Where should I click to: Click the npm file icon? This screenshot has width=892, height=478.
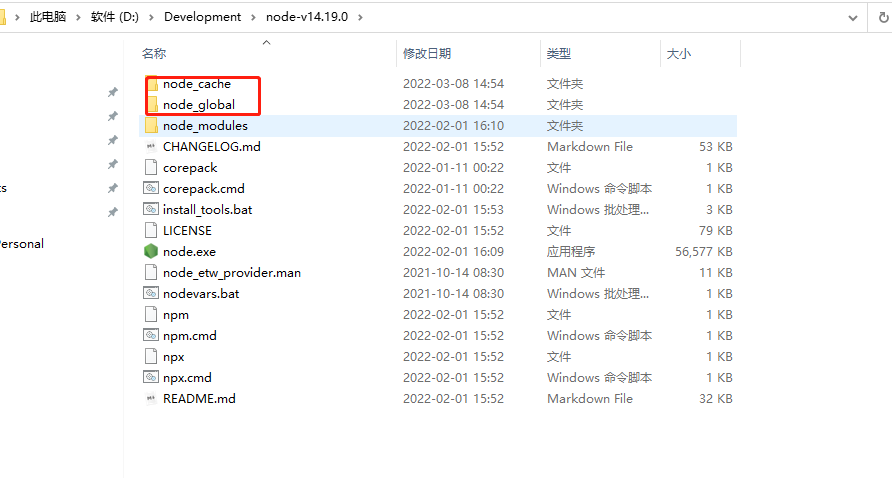pos(151,315)
